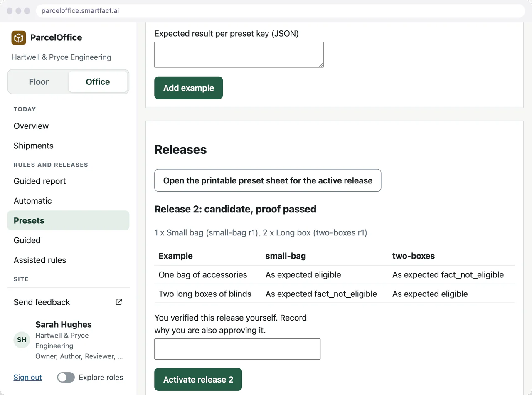Click the 'Owner, Author, Reviewer' roles text
The image size is (532, 395).
click(x=79, y=356)
